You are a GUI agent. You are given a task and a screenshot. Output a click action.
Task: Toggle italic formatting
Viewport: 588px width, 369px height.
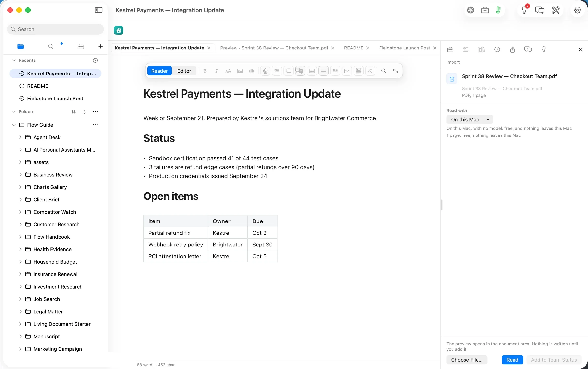coord(216,71)
